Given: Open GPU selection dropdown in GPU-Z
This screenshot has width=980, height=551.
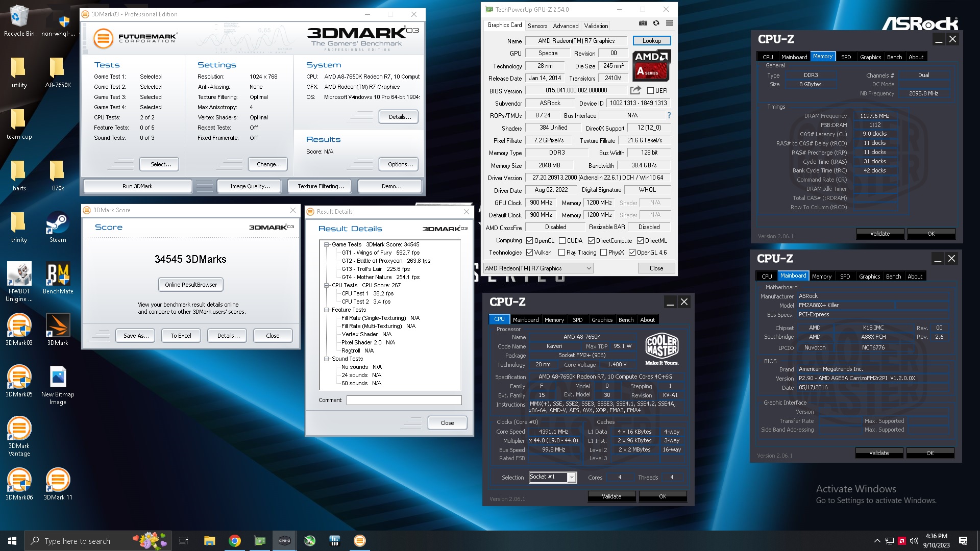Looking at the screenshot, I should [538, 268].
